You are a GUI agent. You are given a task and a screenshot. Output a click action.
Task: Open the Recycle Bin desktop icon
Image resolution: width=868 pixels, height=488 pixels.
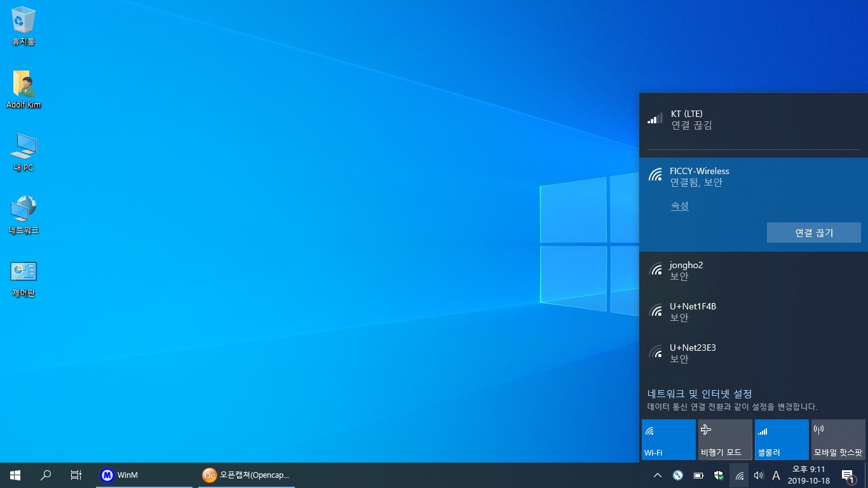[x=24, y=26]
